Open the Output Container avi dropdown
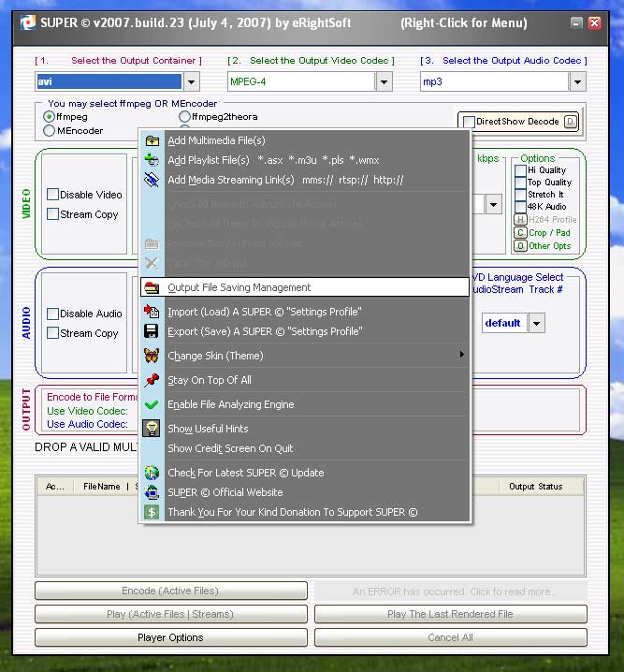 (x=192, y=81)
